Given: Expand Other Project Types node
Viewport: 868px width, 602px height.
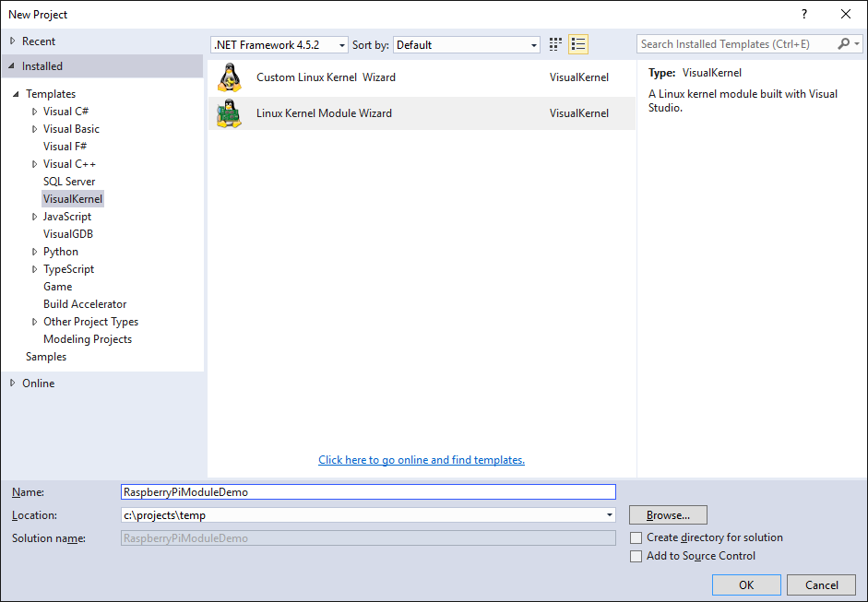Looking at the screenshot, I should pos(35,322).
